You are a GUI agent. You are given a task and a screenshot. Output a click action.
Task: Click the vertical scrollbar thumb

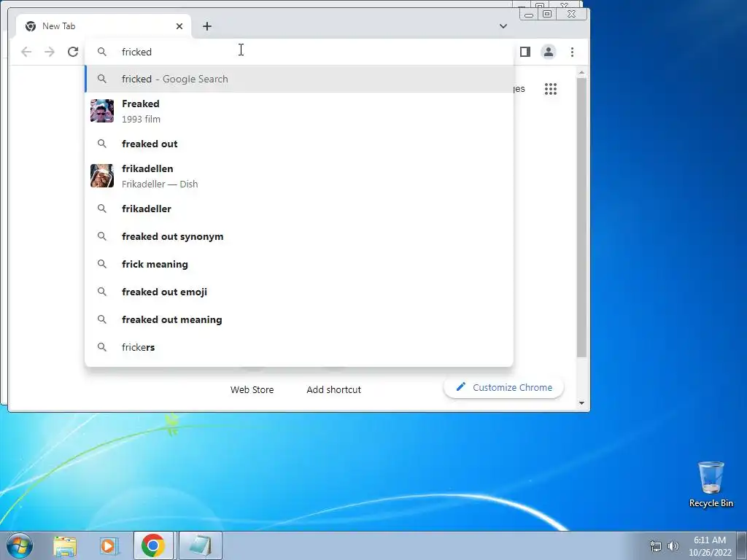click(581, 217)
